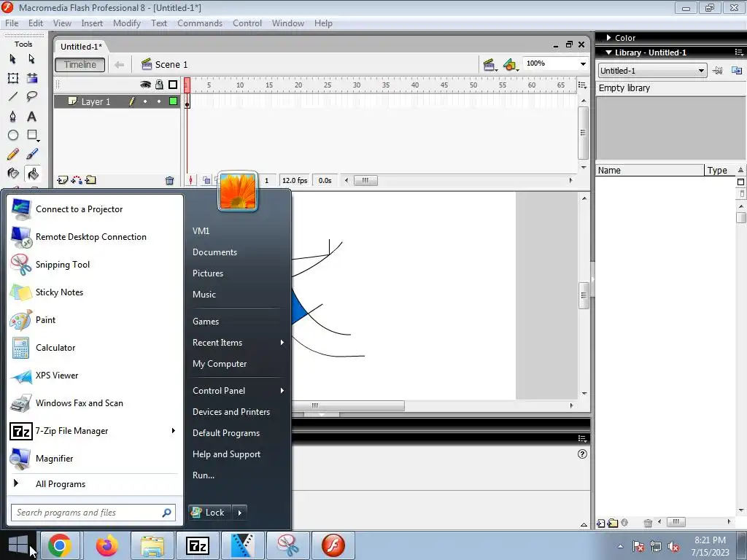Image resolution: width=747 pixels, height=560 pixels.
Task: Click the New Symbol icon in Library
Action: click(601, 523)
